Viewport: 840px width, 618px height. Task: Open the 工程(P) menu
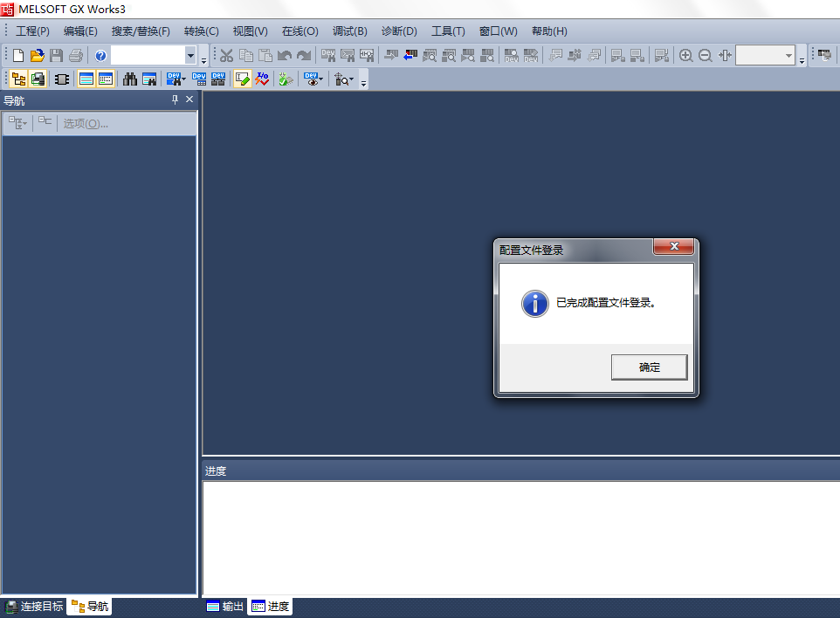[32, 31]
